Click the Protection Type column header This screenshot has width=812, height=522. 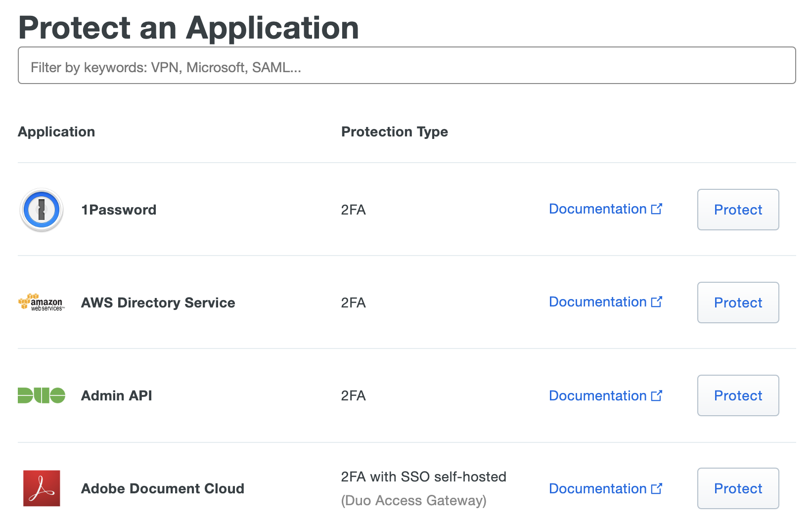(395, 131)
